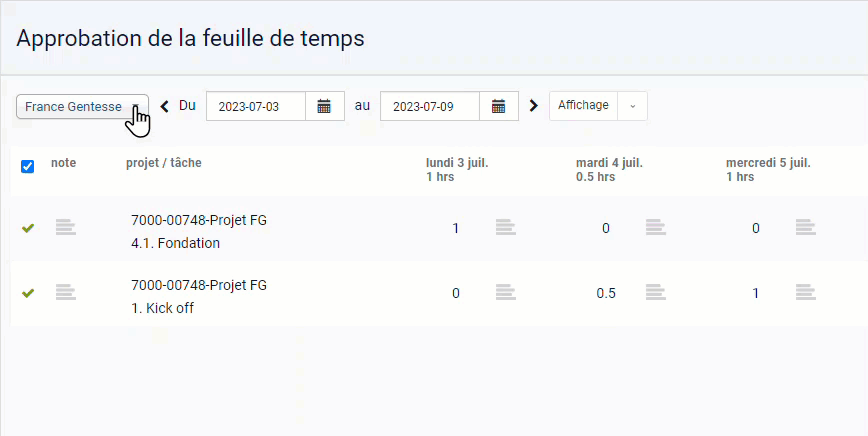Screen dimensions: 868x436
Task: Open row note icon for 1. Kick off
Action: (x=66, y=292)
